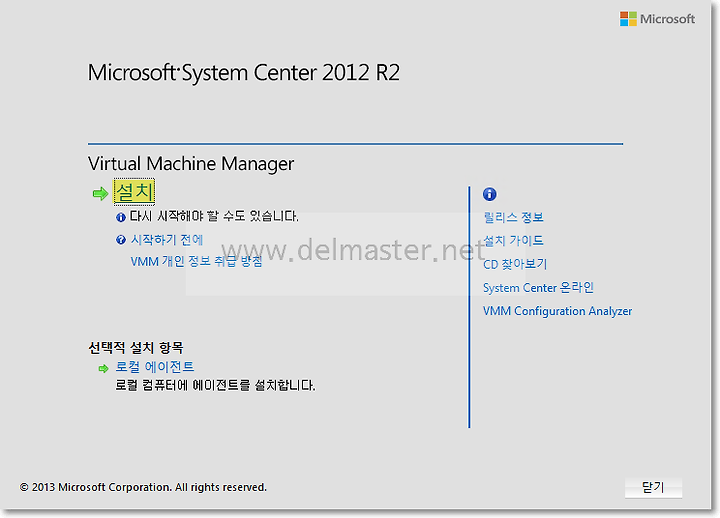The height and width of the screenshot is (518, 720).
Task: Open the CD 찾아보기 link
Action: [x=515, y=264]
